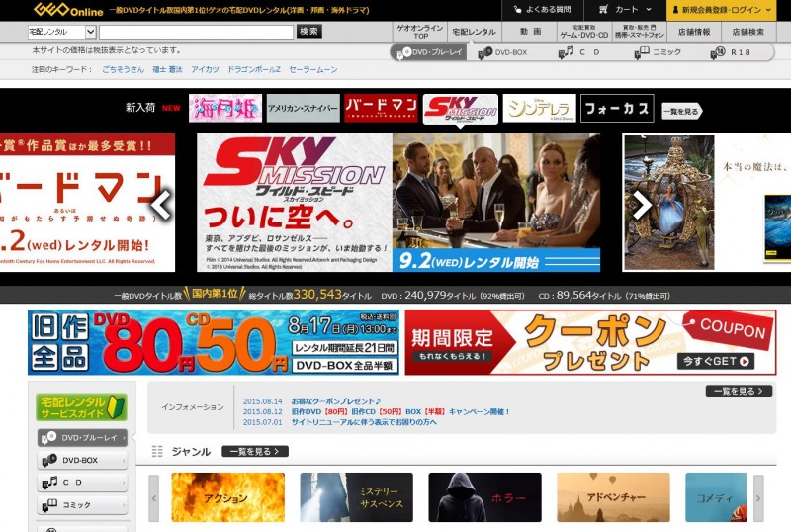Select the アメリカン・スナイパー new arrival thumbnail
The image size is (791, 532).
(x=304, y=108)
